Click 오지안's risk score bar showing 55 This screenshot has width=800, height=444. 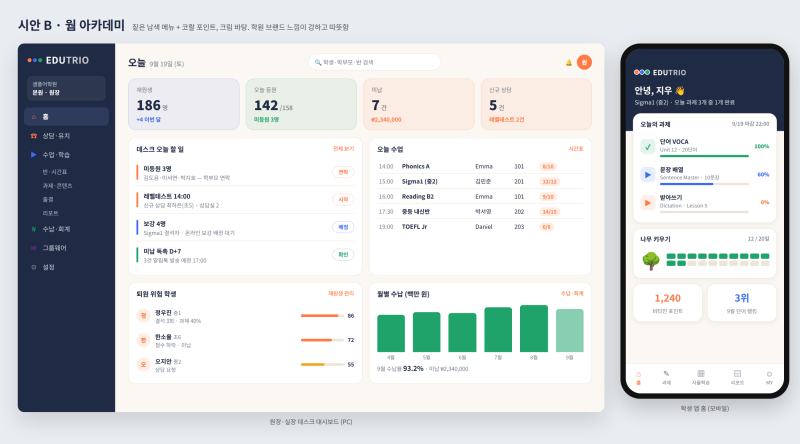coord(322,364)
